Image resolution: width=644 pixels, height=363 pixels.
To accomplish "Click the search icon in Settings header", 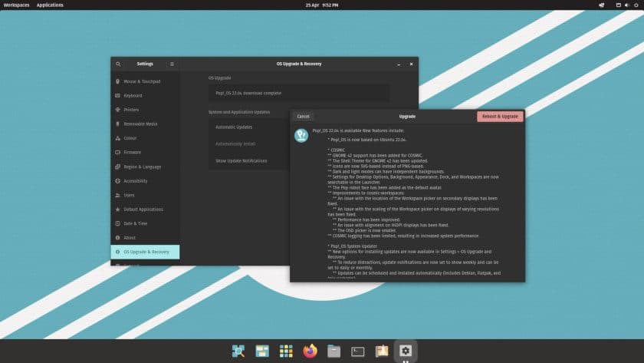I will (118, 64).
